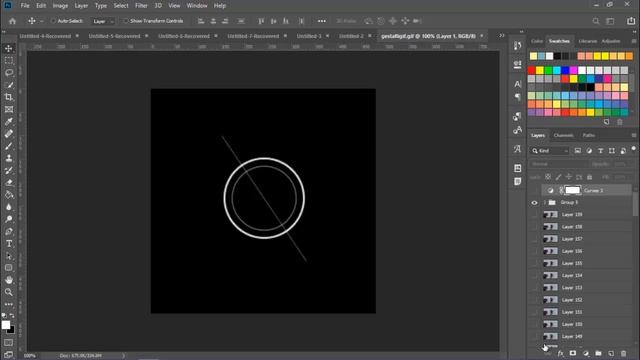The height and width of the screenshot is (360, 640).
Task: Add layer mask from Layers panel bottom
Action: pyautogui.click(x=573, y=353)
